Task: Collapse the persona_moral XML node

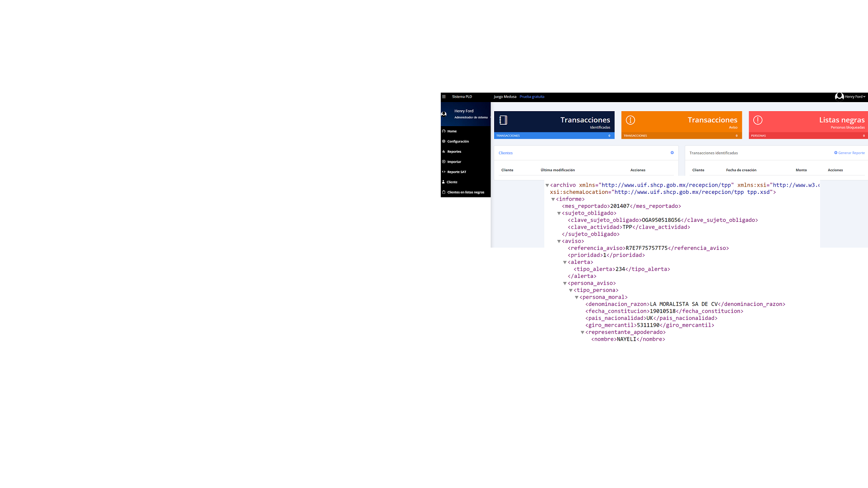Action: click(x=576, y=297)
